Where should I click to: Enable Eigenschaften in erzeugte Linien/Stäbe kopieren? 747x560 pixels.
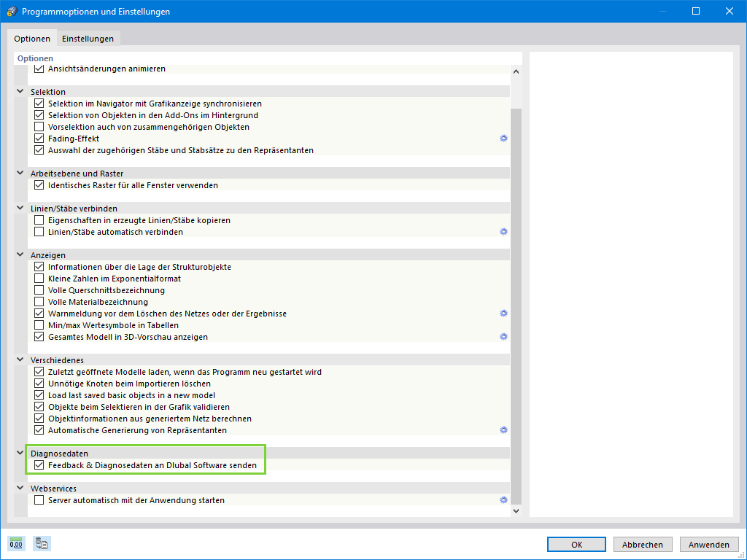coord(39,220)
